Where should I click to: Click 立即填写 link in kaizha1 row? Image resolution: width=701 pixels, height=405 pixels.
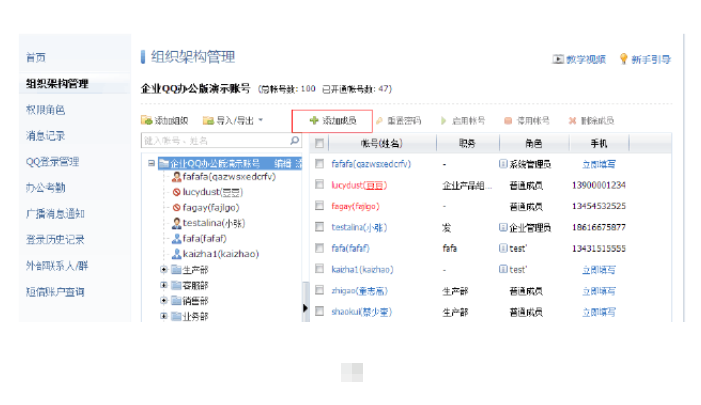click(599, 270)
